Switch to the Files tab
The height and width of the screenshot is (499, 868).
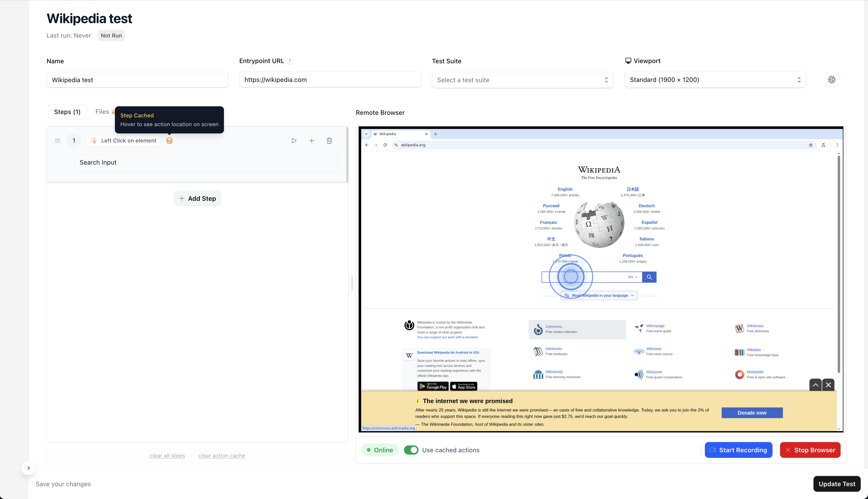click(x=102, y=112)
